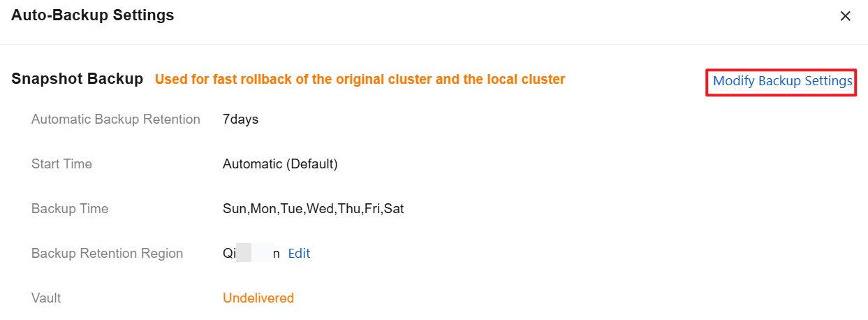Select the 7days retention value
The width and height of the screenshot is (868, 320).
240,119
